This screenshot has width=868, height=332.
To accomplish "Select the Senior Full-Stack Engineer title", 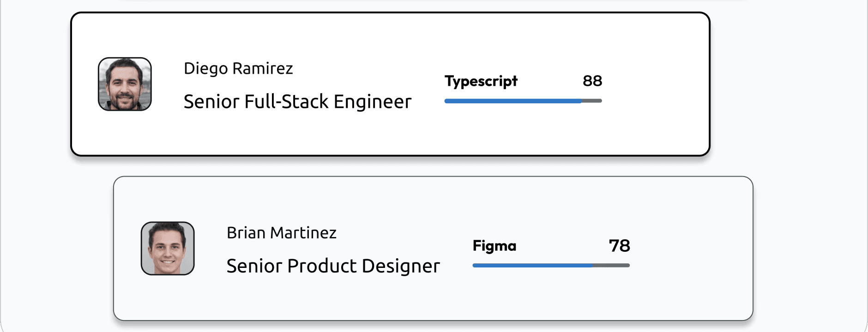I will (x=297, y=102).
